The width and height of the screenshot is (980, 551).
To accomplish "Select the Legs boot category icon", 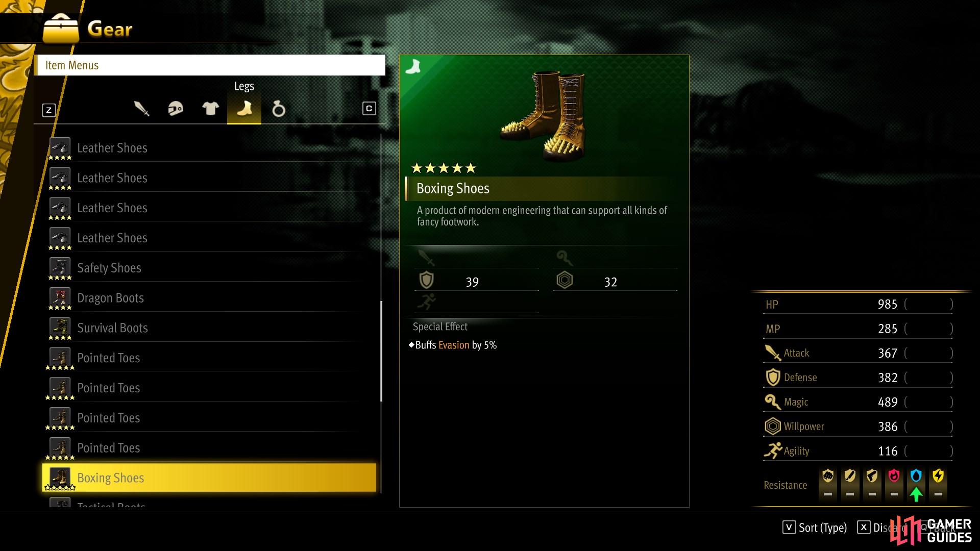I will pyautogui.click(x=244, y=108).
